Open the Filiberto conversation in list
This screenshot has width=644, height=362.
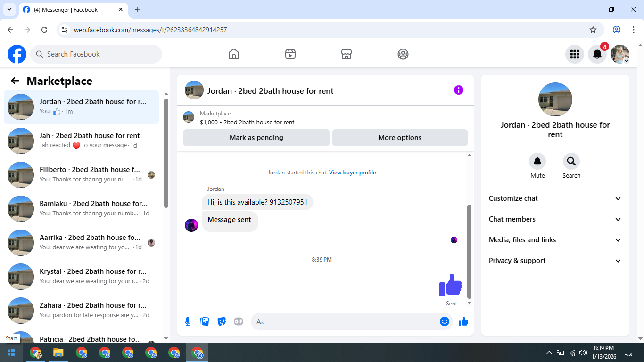(82, 175)
